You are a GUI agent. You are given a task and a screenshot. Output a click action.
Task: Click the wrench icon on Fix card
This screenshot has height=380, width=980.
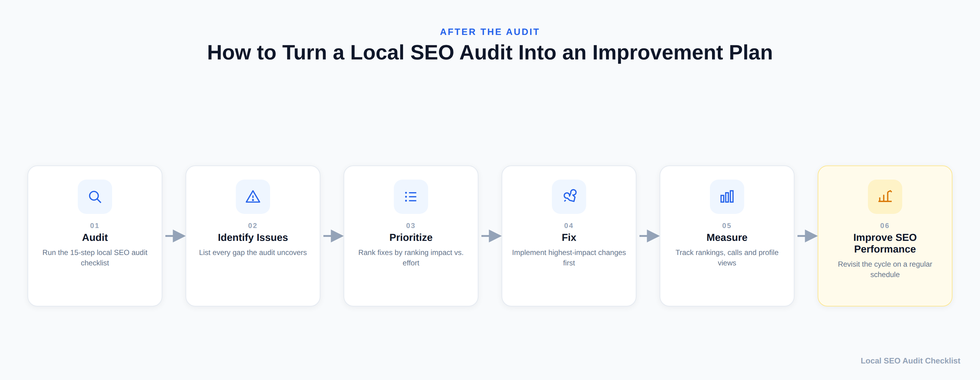point(569,196)
